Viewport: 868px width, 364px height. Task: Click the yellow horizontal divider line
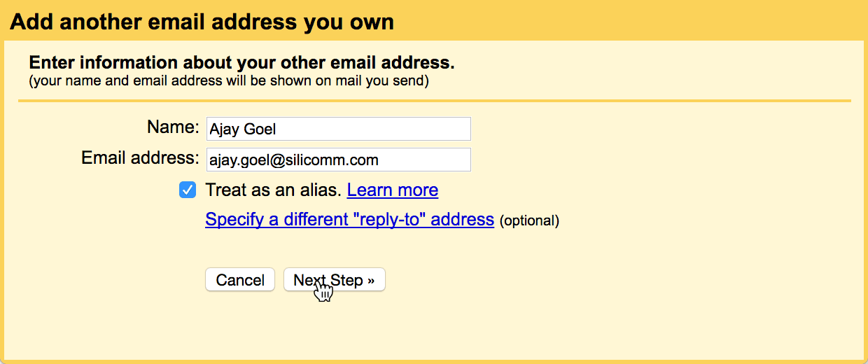[434, 101]
